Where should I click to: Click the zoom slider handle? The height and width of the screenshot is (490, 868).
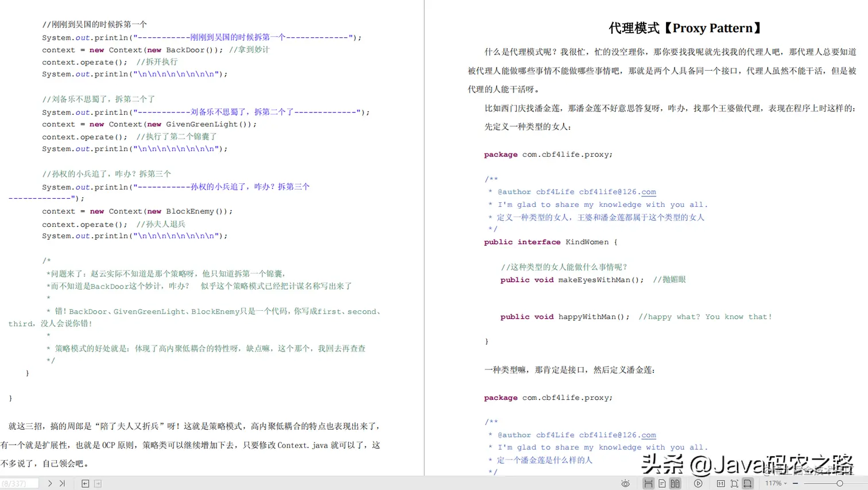click(840, 483)
